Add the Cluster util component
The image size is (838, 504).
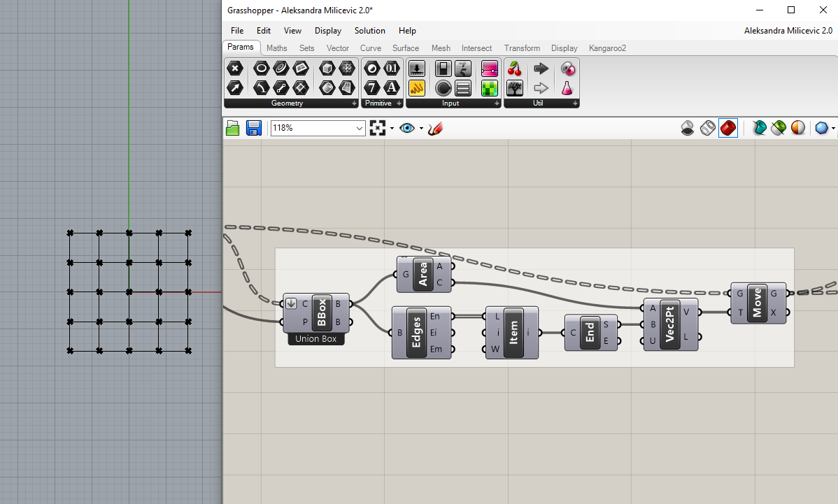coord(567,69)
